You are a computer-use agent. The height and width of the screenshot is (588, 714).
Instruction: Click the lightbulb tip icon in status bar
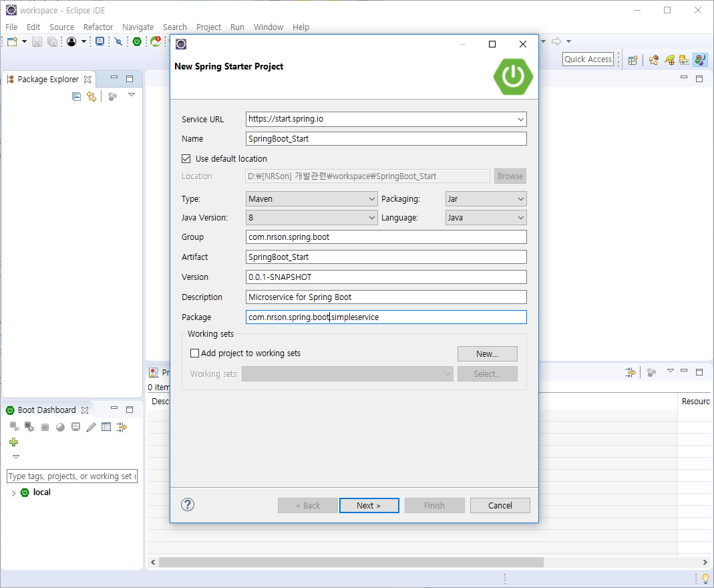(705, 579)
